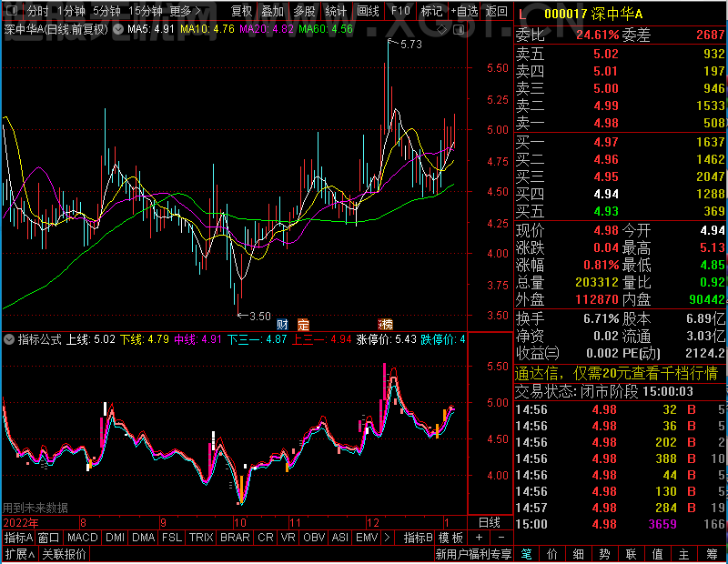Viewport: 728px width, 564px height.
Task: Switch to 5分钟 period
Action: tap(106, 11)
